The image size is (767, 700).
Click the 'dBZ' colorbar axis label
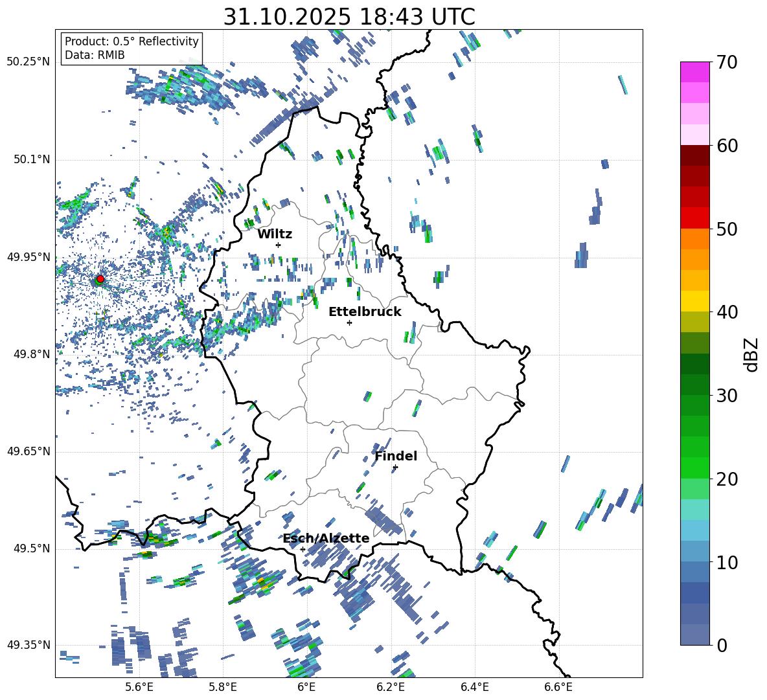(x=752, y=355)
